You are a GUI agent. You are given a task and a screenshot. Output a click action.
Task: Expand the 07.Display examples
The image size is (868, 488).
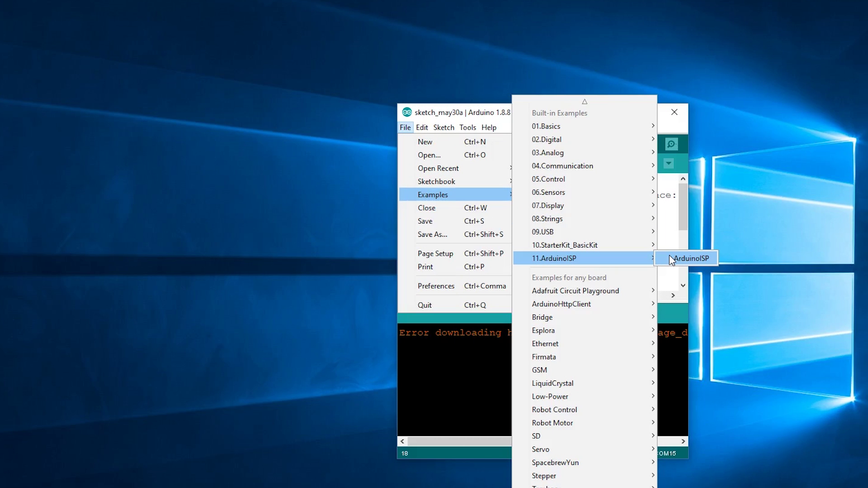(x=585, y=205)
